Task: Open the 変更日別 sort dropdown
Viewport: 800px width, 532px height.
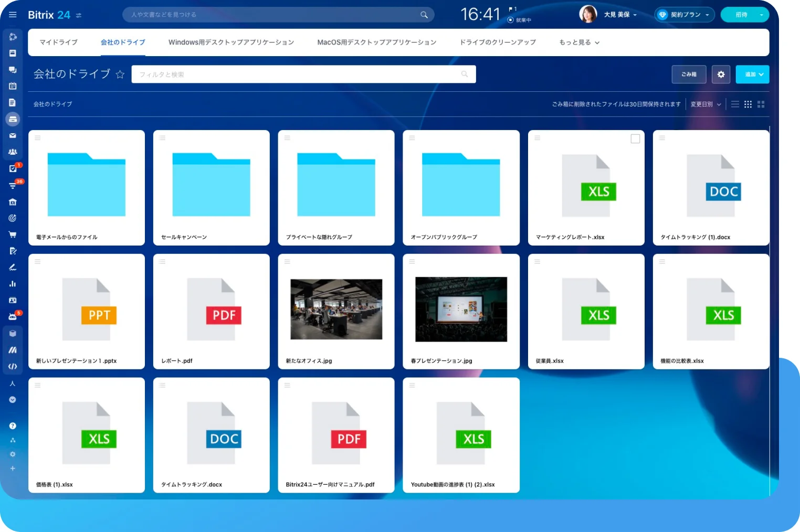Action: pos(706,104)
